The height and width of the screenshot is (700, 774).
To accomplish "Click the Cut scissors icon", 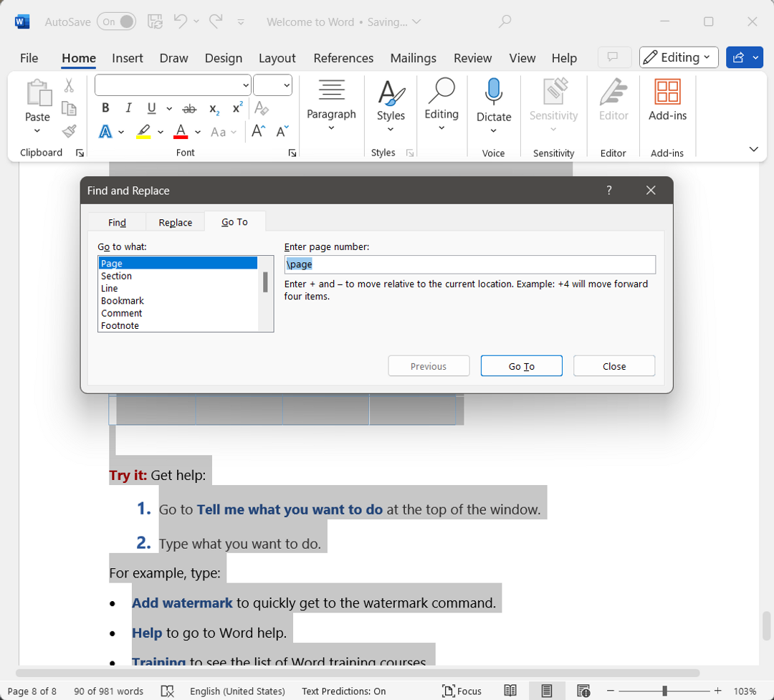I will 69,85.
